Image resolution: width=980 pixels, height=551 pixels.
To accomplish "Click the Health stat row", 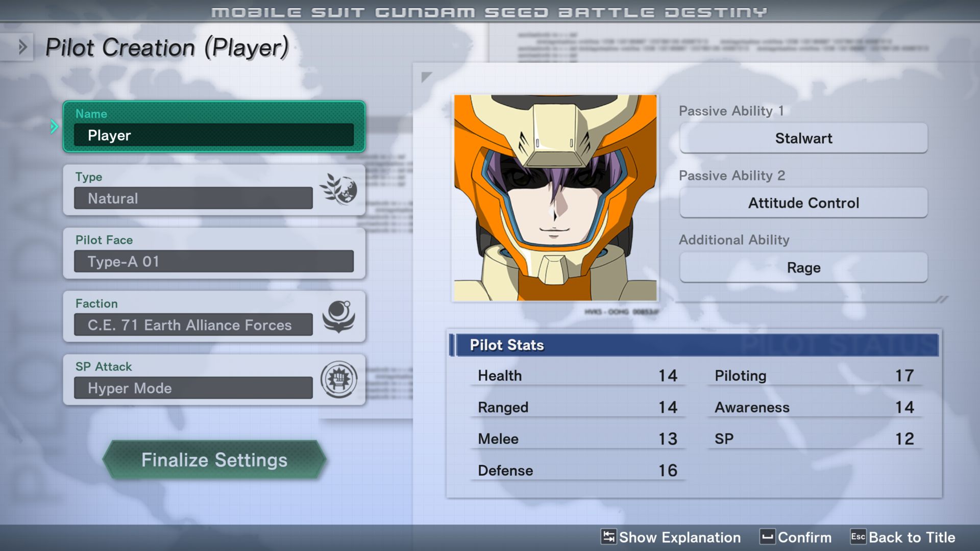I will (x=577, y=376).
